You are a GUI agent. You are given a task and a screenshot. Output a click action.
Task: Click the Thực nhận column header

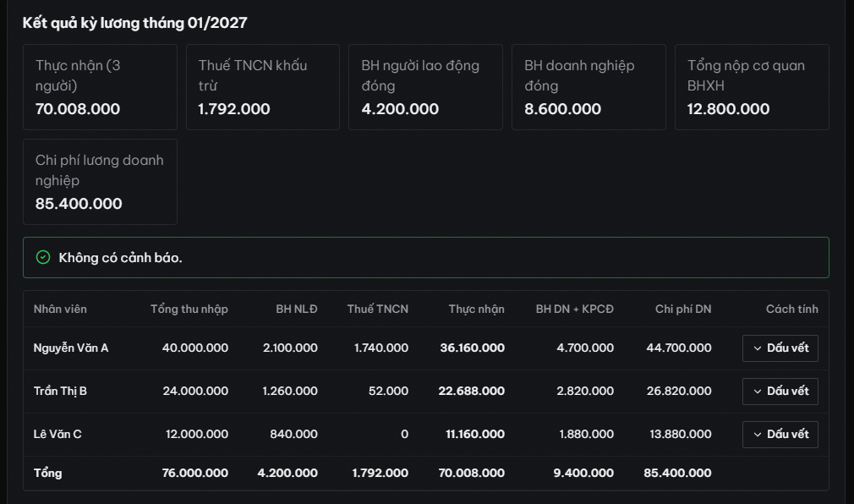tap(477, 309)
